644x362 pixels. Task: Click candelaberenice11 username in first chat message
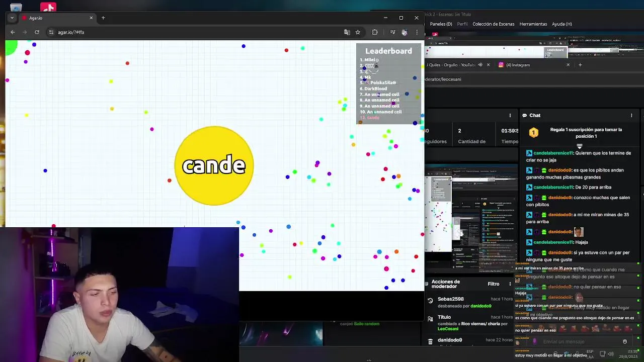tap(553, 153)
